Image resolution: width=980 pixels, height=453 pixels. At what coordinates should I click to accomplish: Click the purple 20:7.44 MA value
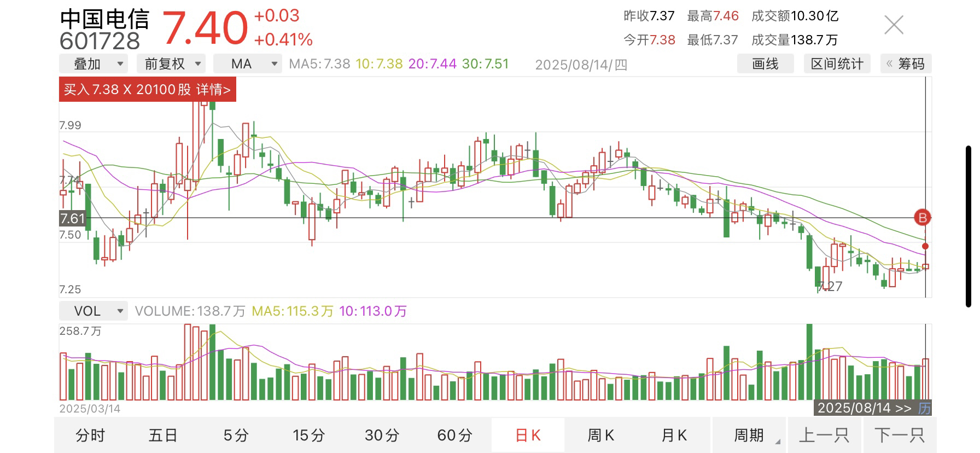pos(432,64)
